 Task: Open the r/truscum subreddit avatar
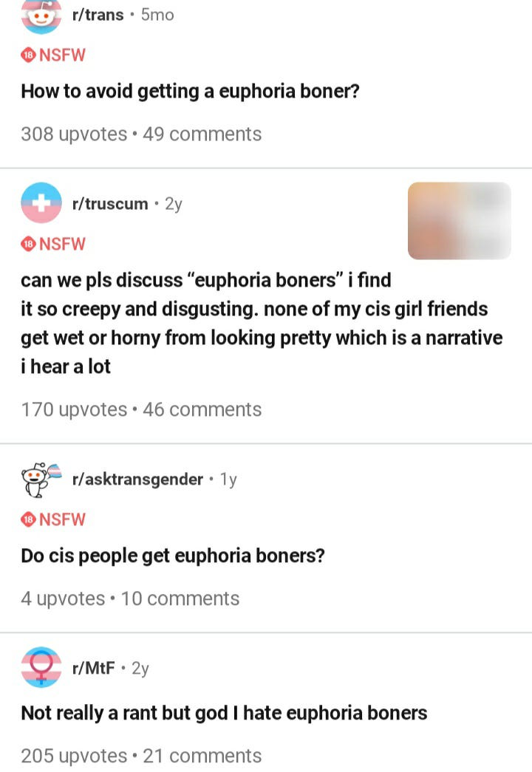pyautogui.click(x=41, y=203)
